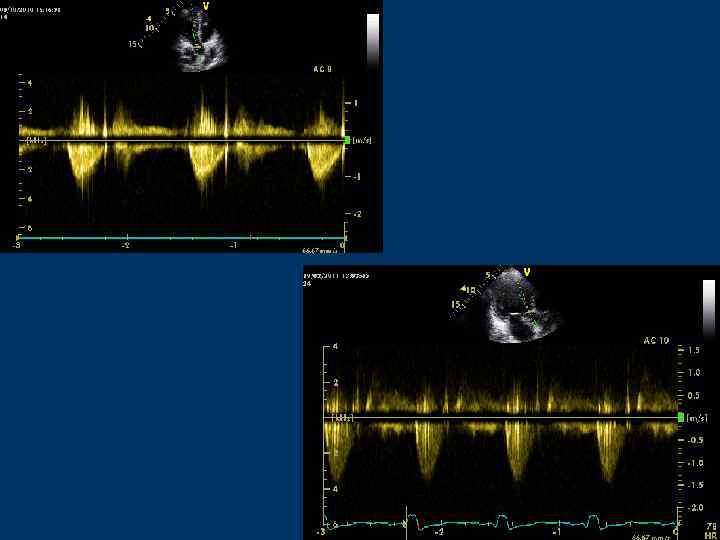Image resolution: width=720 pixels, height=540 pixels.
Task: Click the 'AC 8' label
Action: [322, 69]
